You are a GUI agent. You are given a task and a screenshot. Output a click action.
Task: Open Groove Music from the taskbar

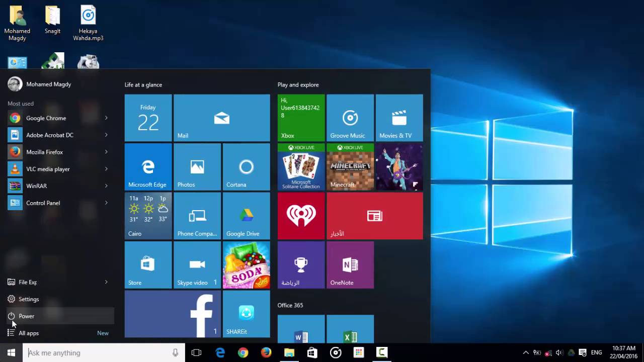point(336,352)
